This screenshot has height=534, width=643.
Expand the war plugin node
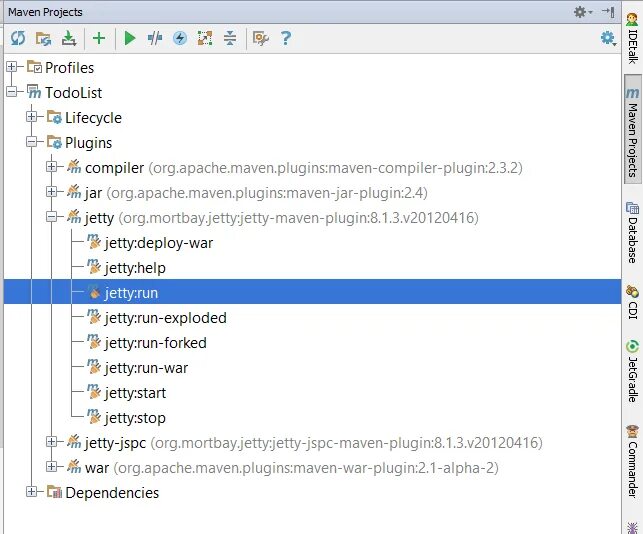tap(51, 467)
